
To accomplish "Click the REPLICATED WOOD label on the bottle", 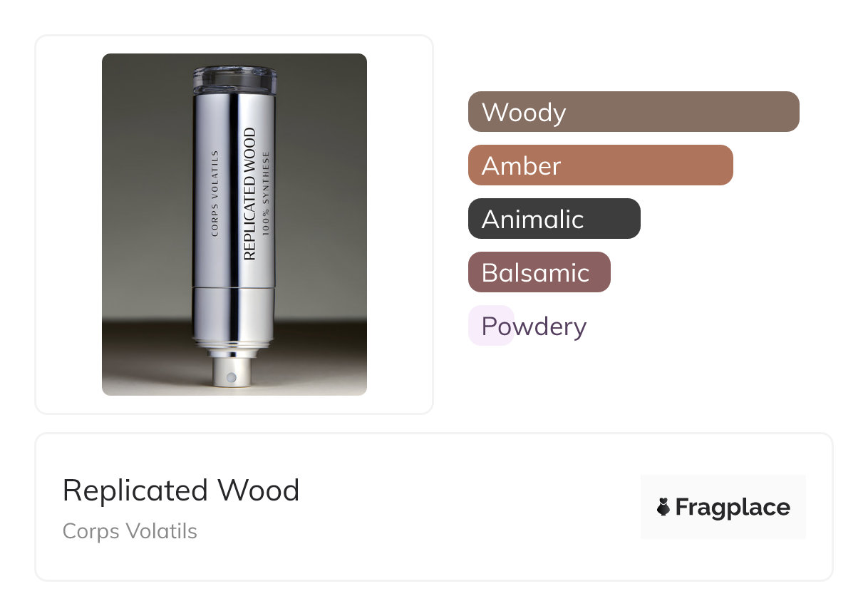I will pos(249,193).
